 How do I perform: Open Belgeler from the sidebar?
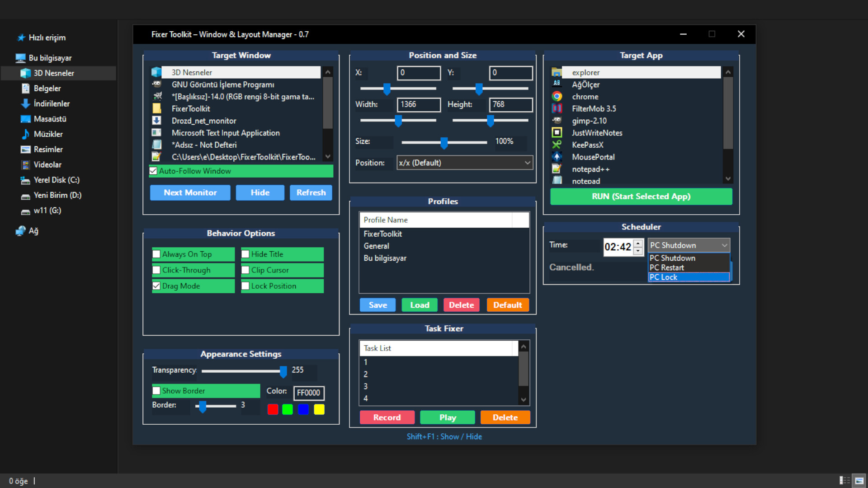[47, 88]
